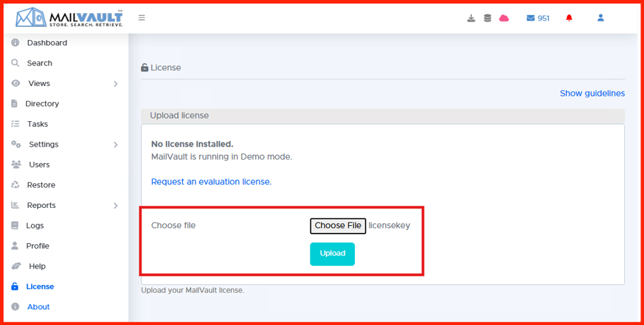644x325 pixels.
Task: Click the MailVault logo
Action: tap(69, 18)
